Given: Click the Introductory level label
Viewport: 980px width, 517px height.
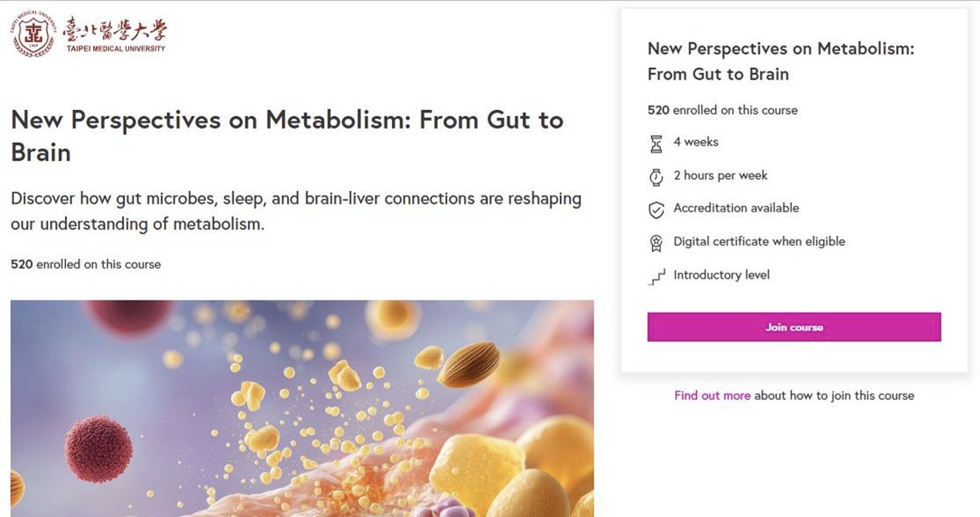Looking at the screenshot, I should click(x=722, y=275).
